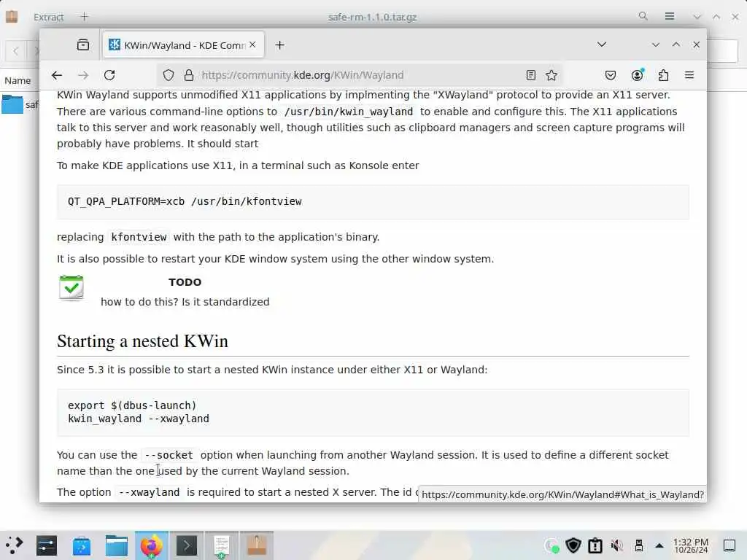
Task: Switch to Ark archive taskbar entry
Action: (x=257, y=545)
